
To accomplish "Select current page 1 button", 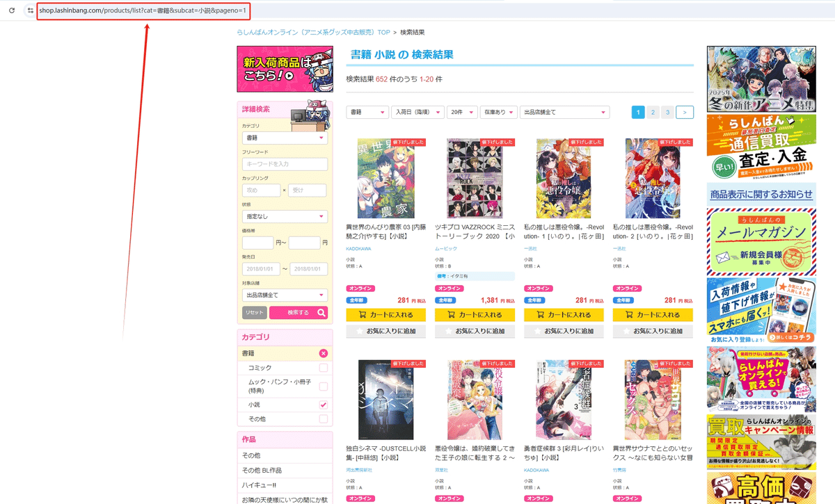I will coord(638,112).
